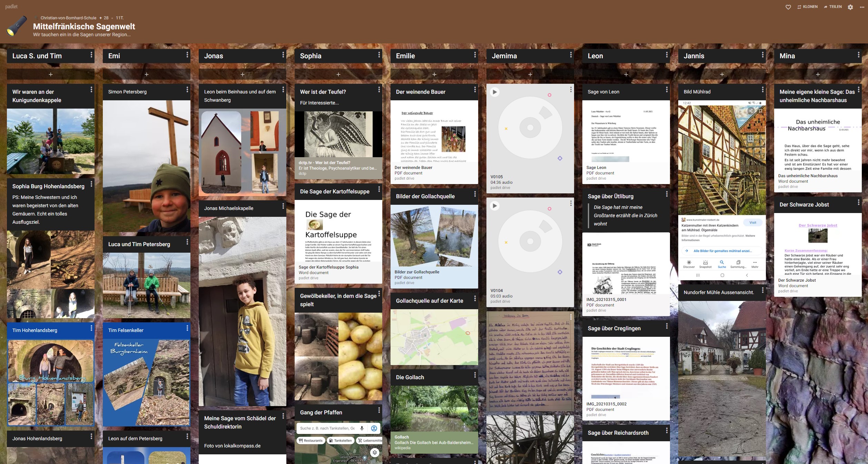Open options for Luca S. und Tim column
The image size is (868, 464).
coord(91,55)
